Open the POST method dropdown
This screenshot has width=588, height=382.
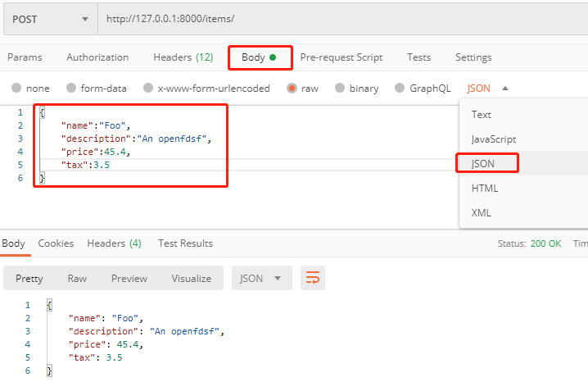pos(51,19)
